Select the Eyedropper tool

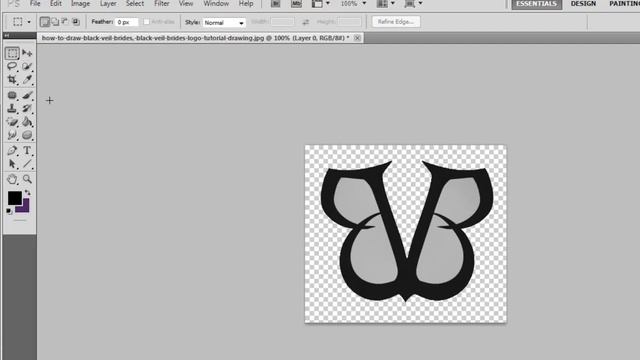coord(27,80)
